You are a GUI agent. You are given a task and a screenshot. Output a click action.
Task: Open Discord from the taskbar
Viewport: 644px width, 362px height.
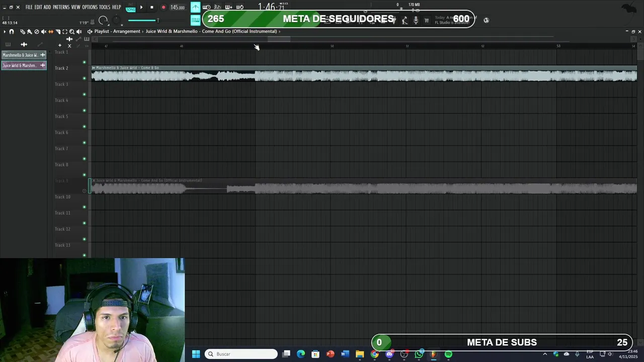point(389,354)
